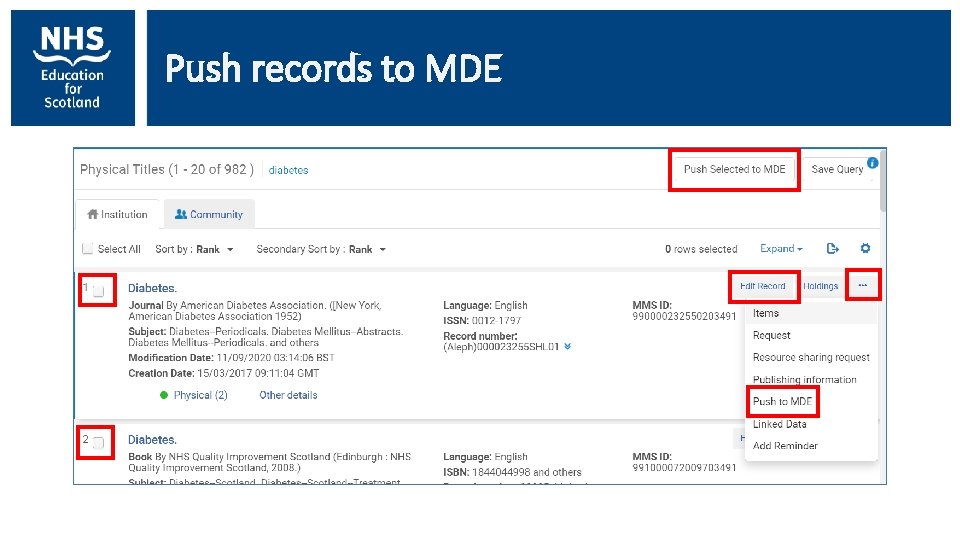The image size is (960, 540).
Task: Click Edit Record for first Diabetes
Action: [762, 286]
